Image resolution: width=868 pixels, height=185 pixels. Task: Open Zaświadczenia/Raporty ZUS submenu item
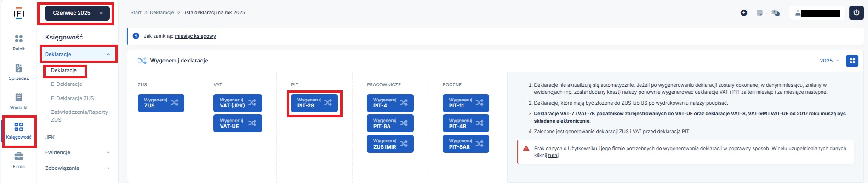tap(80, 116)
